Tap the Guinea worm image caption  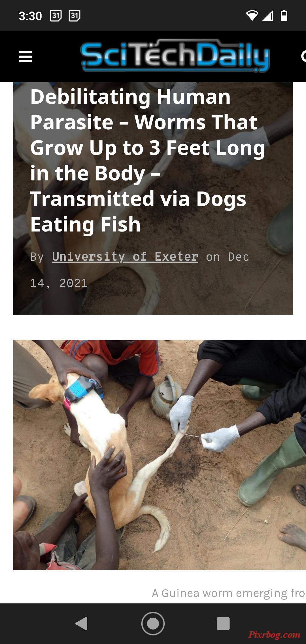pos(228,593)
